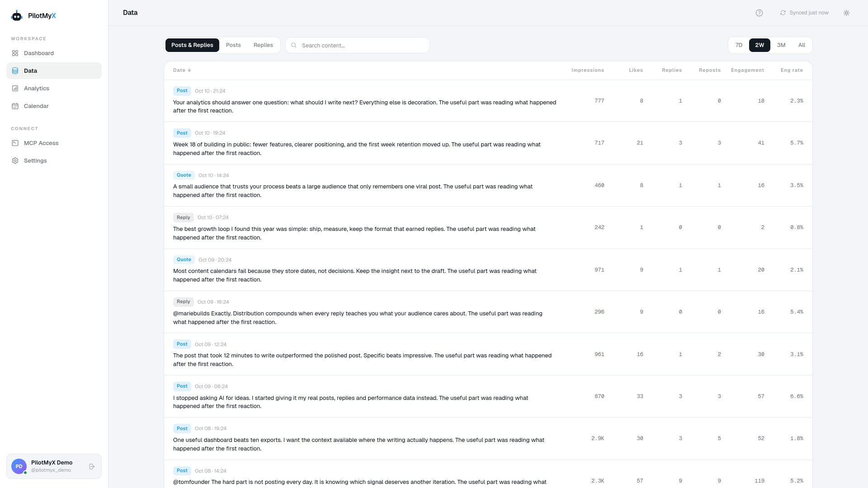This screenshot has width=868, height=488.
Task: Open Settings gear icon in sidebar
Action: 15,161
